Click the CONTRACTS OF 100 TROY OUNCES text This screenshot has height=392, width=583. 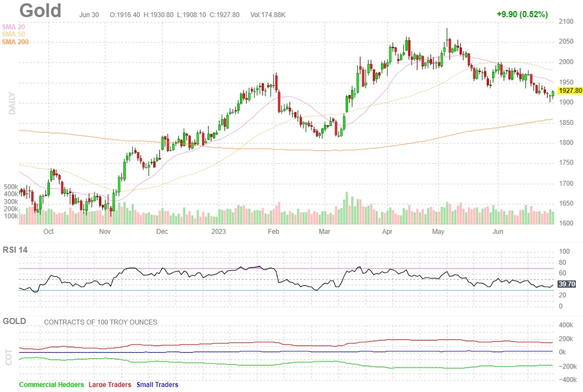(x=100, y=322)
